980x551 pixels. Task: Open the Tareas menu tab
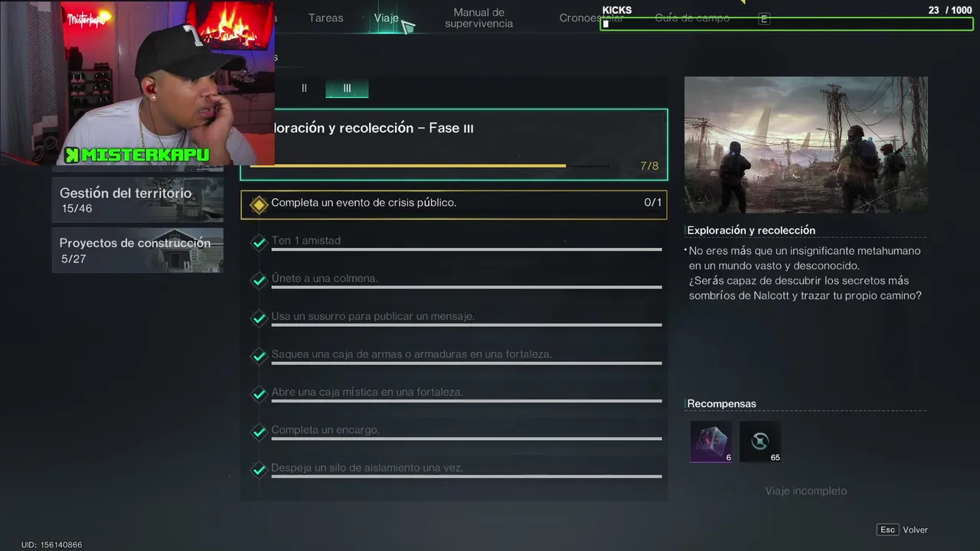(x=326, y=18)
